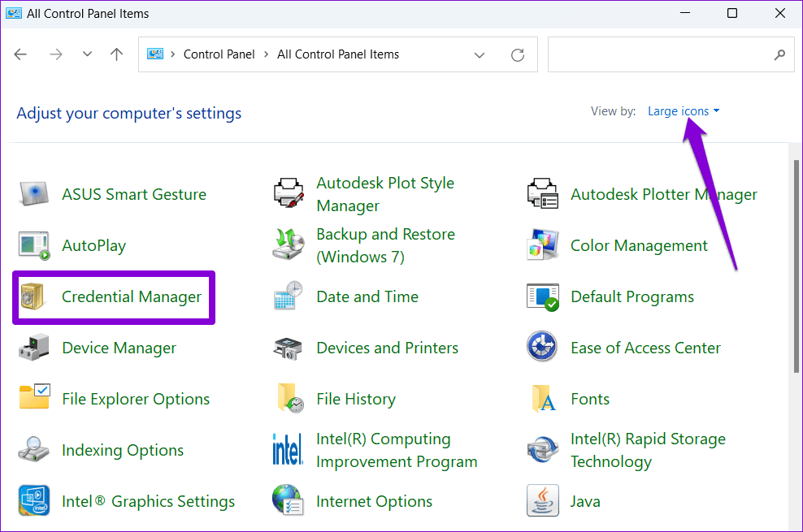This screenshot has height=532, width=803.
Task: Go forward to next location
Action: click(x=56, y=54)
